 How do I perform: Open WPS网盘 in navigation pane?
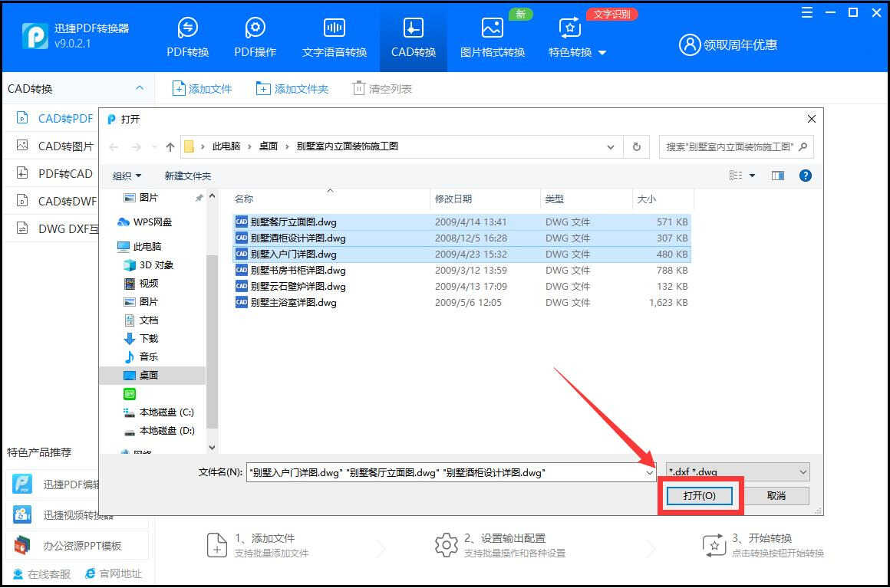click(144, 222)
